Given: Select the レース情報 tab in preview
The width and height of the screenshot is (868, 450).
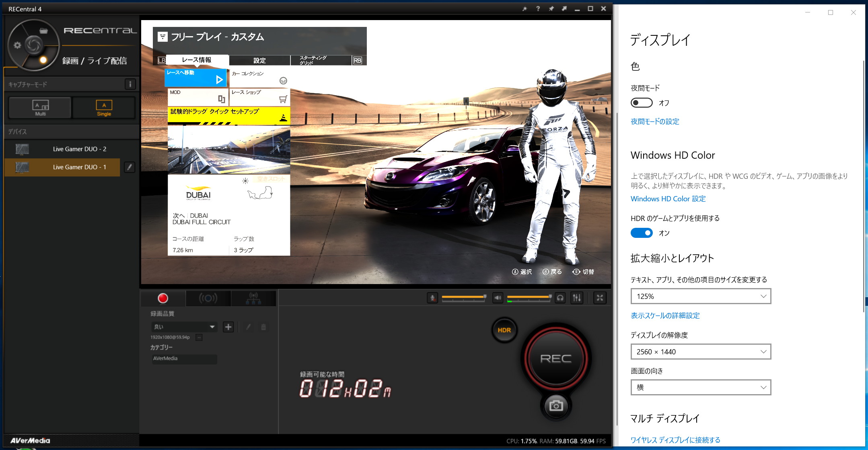Looking at the screenshot, I should coord(197,60).
